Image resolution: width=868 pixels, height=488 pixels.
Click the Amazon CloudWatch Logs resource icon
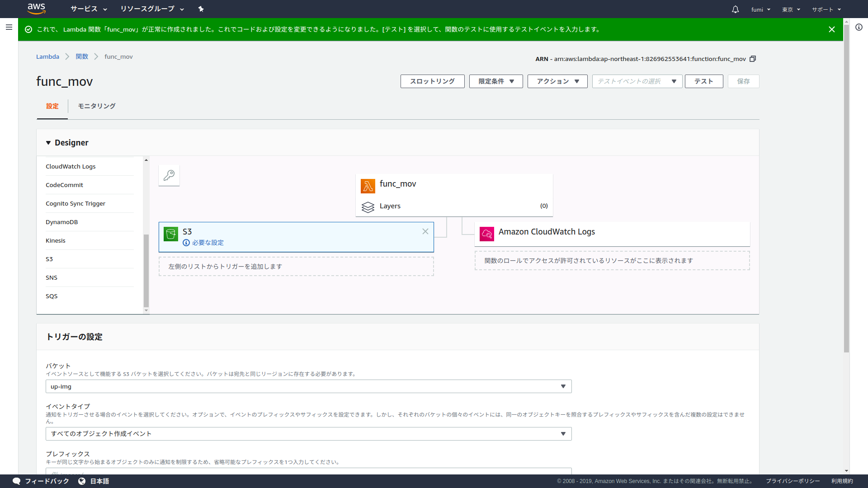(486, 234)
